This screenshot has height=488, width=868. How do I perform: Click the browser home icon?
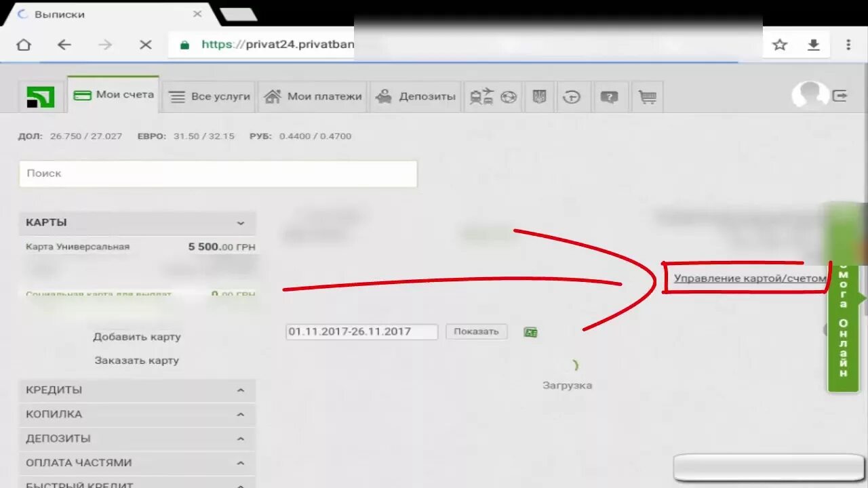point(24,45)
